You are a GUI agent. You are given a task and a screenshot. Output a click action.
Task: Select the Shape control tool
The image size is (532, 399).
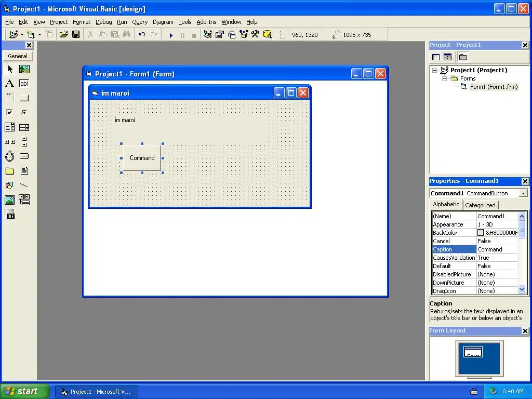coord(10,185)
